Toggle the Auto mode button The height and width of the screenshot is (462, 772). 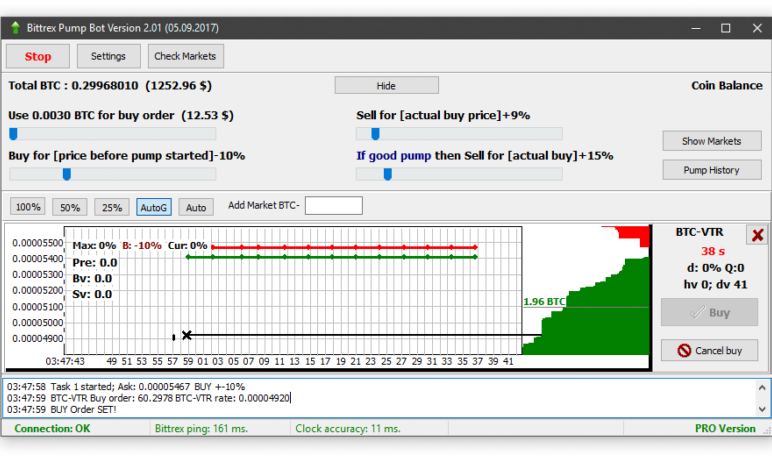click(x=196, y=207)
